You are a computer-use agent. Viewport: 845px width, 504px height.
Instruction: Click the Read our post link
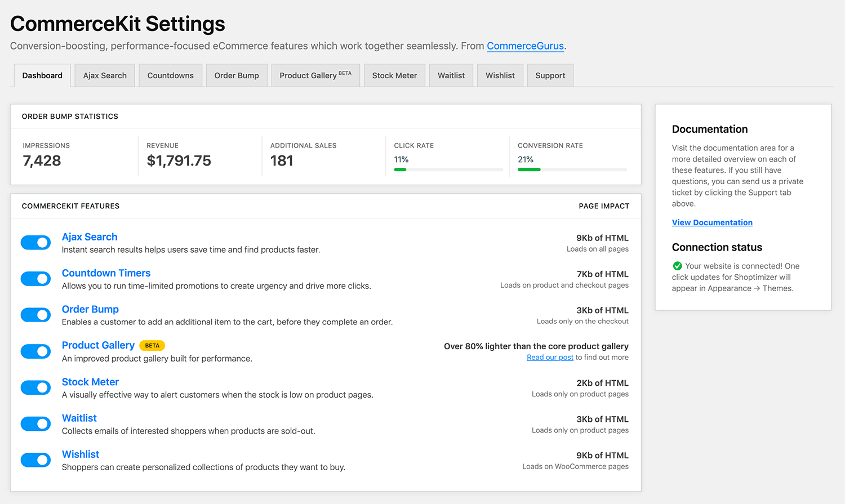(x=550, y=358)
